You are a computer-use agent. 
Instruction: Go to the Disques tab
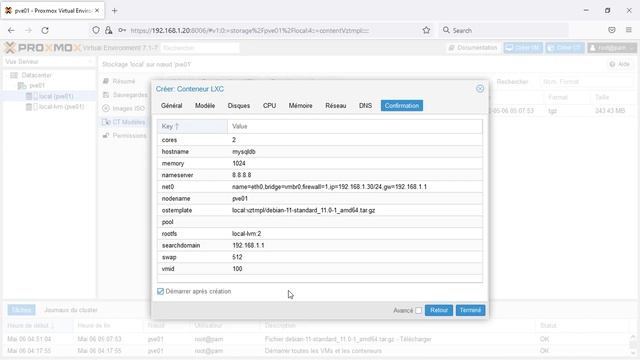click(239, 105)
